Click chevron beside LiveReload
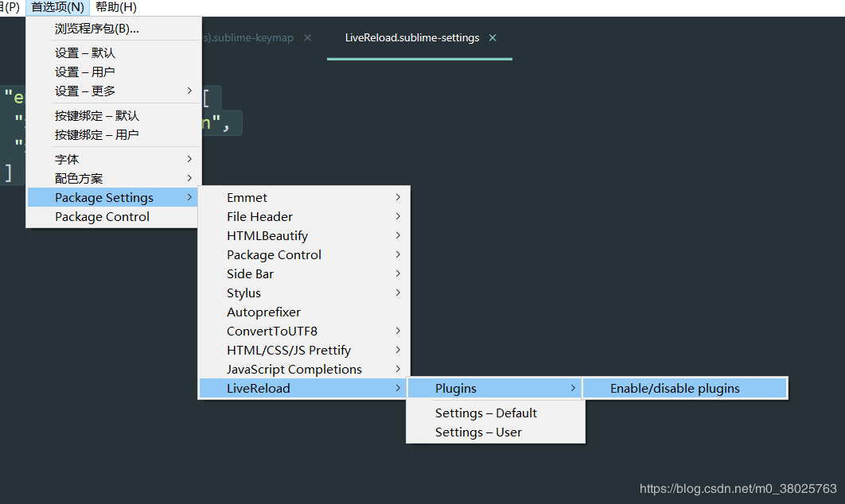 coord(398,388)
